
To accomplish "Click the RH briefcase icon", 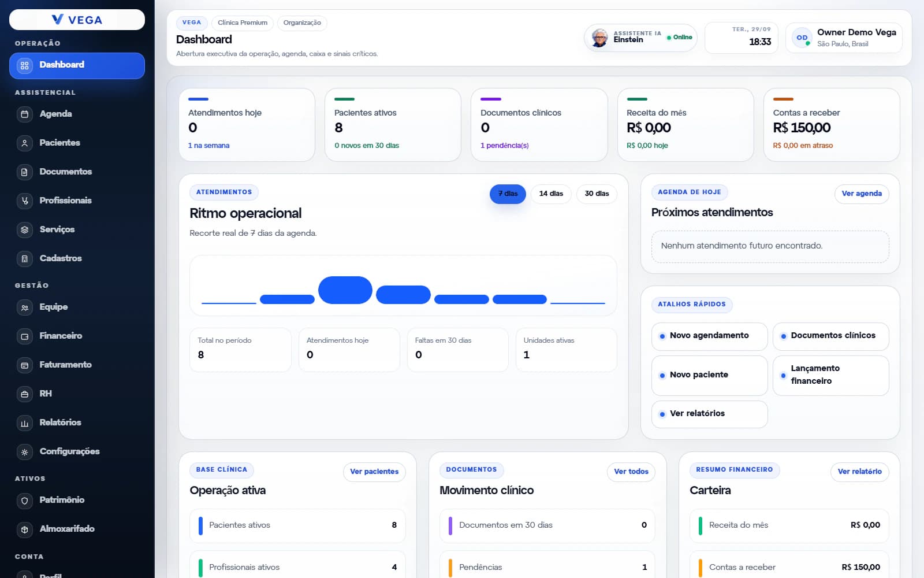I will click(x=24, y=394).
